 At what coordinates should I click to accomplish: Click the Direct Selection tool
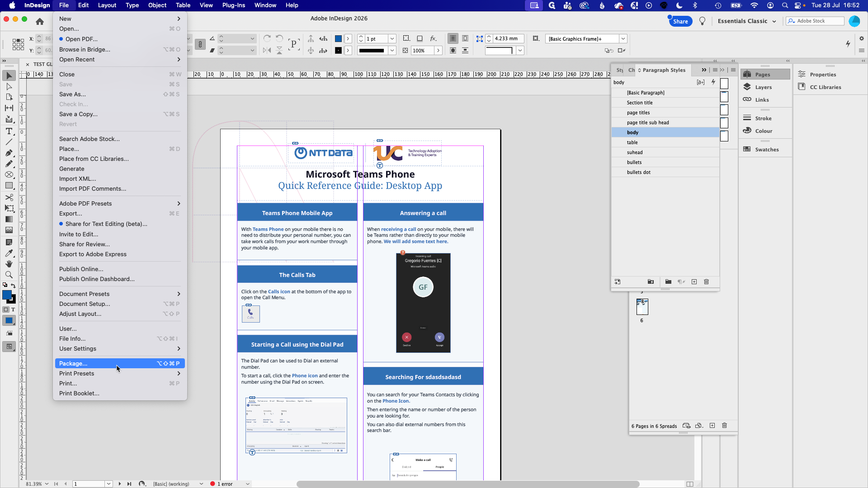tap(9, 86)
